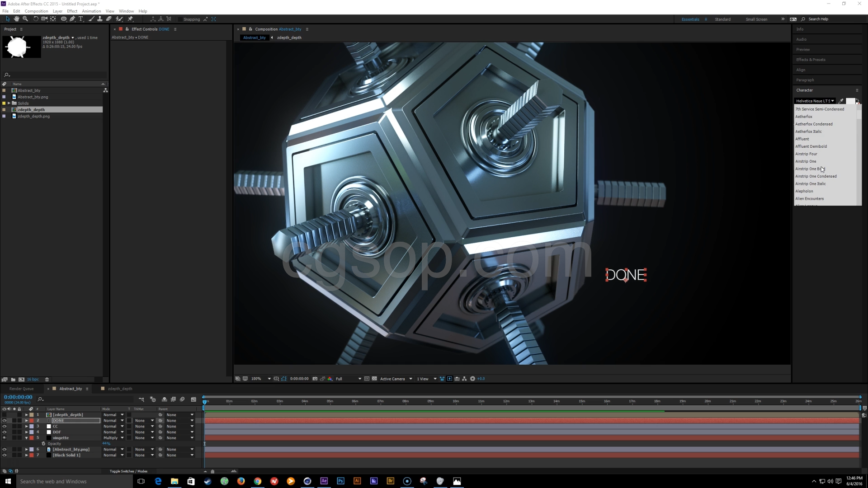
Task: Click create new folder icon in Project panel
Action: [13, 380]
